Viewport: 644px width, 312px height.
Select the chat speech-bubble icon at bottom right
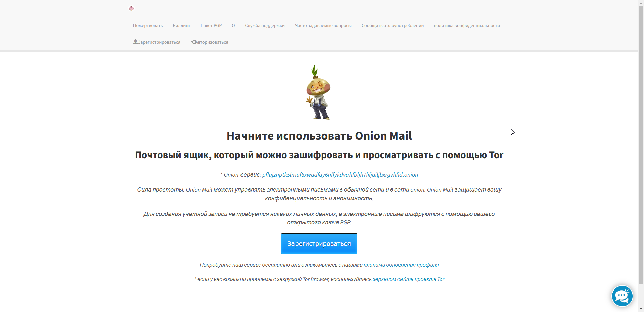[x=622, y=296]
